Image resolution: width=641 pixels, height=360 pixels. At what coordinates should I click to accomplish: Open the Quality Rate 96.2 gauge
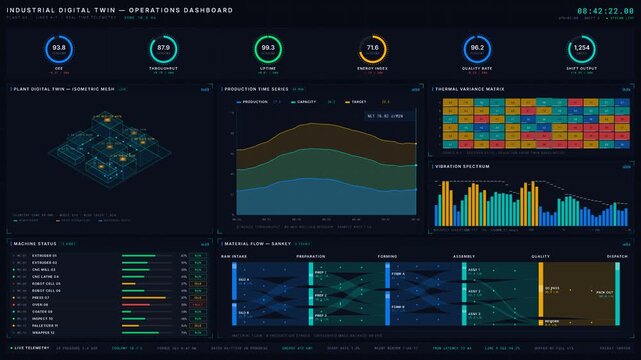click(x=477, y=49)
